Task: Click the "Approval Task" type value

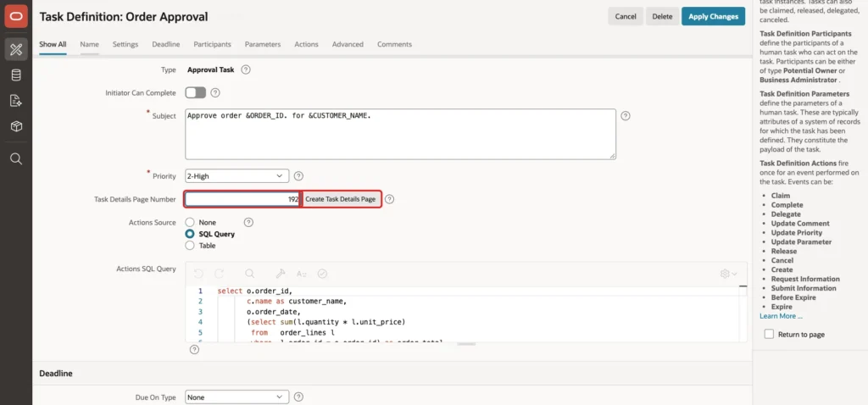Action: pos(211,70)
